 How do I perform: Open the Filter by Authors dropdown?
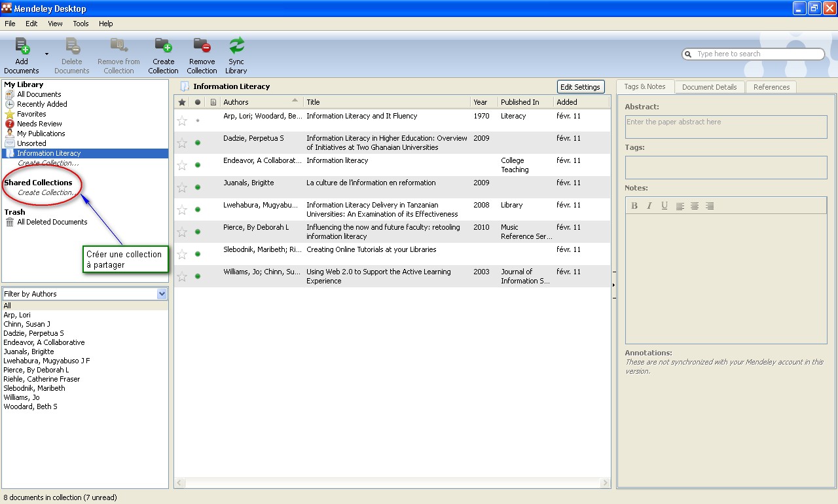(x=162, y=294)
